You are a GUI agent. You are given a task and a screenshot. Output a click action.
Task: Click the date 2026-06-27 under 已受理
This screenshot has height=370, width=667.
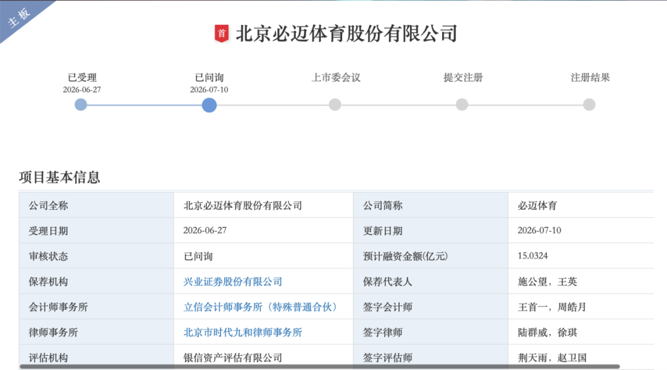click(x=82, y=90)
